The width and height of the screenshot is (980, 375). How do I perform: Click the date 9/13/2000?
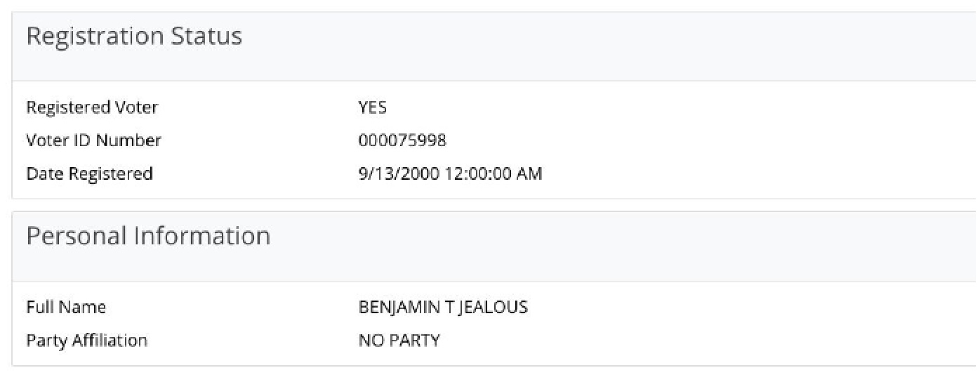pos(399,173)
